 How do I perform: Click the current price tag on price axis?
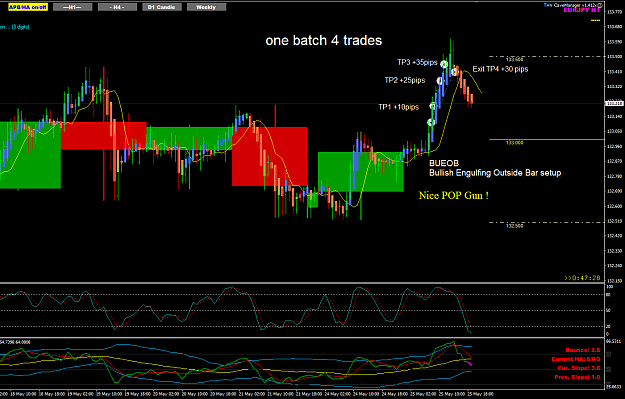pyautogui.click(x=614, y=104)
